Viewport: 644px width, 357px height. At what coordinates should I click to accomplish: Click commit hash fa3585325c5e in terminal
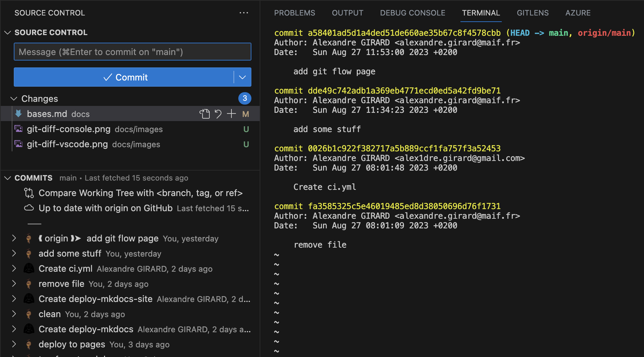(404, 206)
